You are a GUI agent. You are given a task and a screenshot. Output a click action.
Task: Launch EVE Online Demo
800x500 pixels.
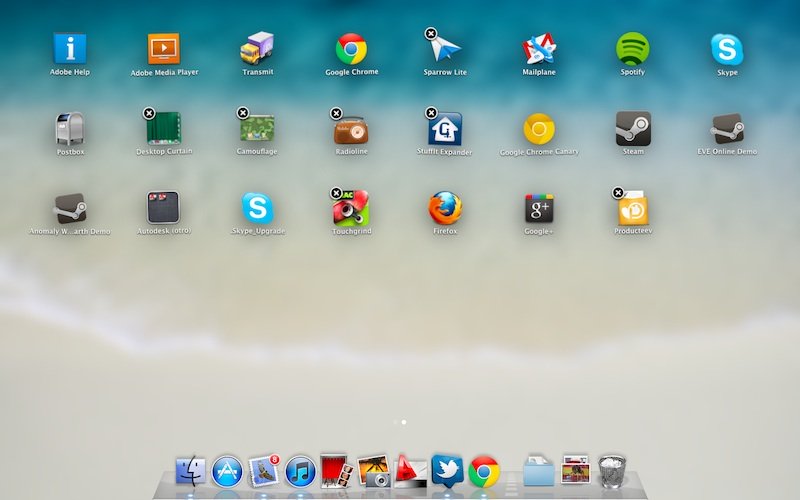pos(726,129)
